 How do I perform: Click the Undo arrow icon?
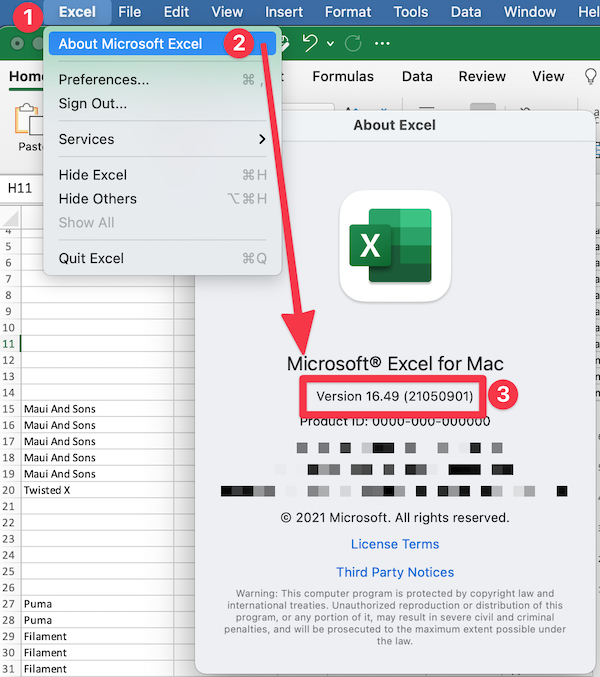click(310, 45)
